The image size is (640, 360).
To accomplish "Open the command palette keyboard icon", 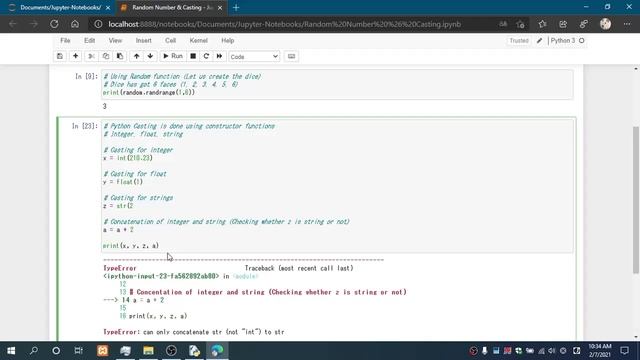I will coord(291,56).
